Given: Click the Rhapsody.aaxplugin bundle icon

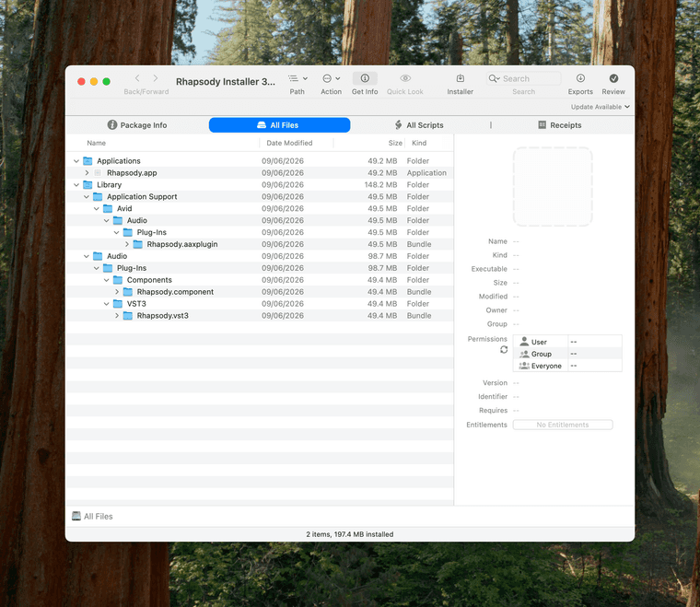Looking at the screenshot, I should coord(138,244).
